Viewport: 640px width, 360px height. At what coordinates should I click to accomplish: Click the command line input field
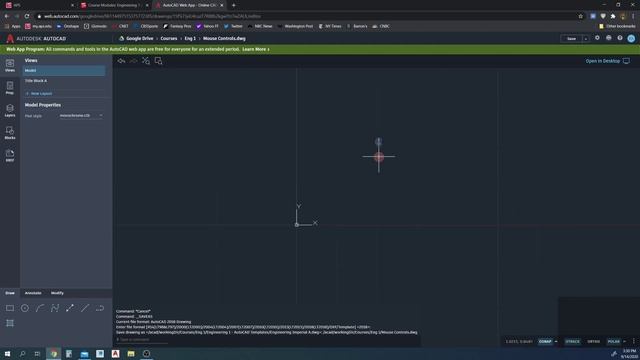(143, 339)
